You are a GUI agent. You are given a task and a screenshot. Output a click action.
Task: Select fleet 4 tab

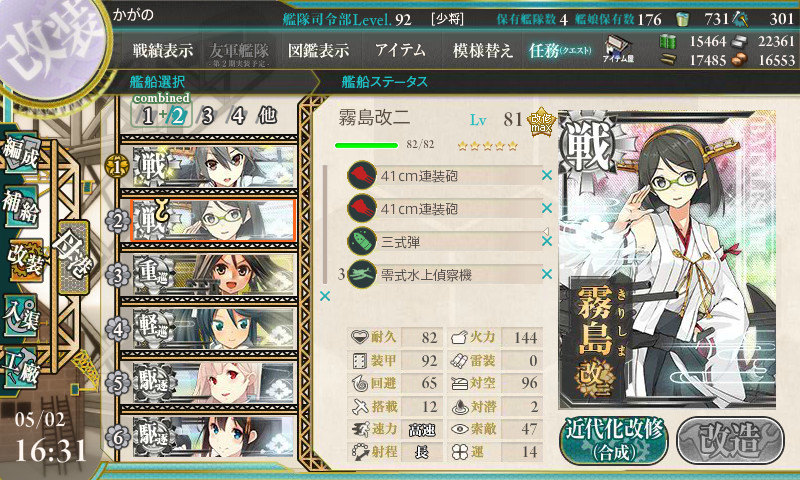coord(238,116)
